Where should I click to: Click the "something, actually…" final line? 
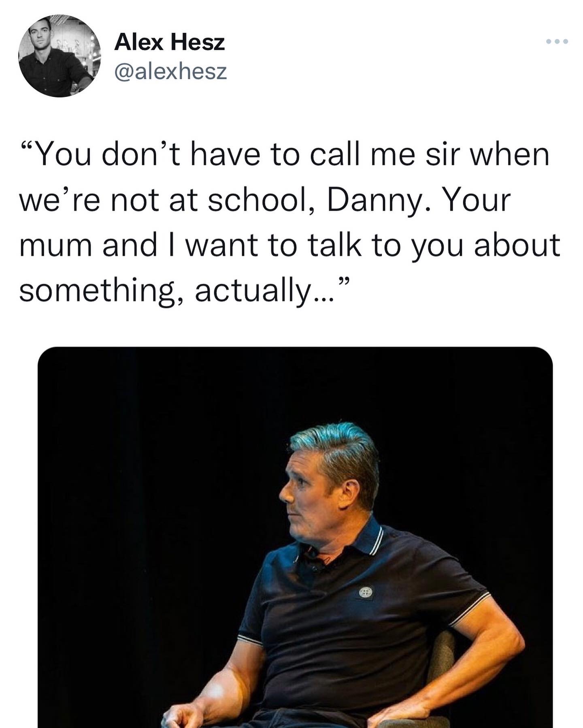tap(184, 290)
